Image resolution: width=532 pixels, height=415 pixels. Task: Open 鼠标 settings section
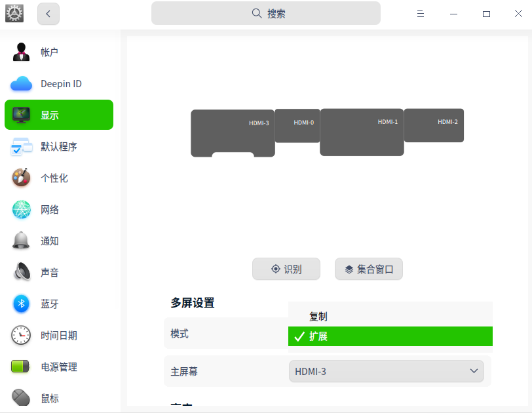coord(59,398)
